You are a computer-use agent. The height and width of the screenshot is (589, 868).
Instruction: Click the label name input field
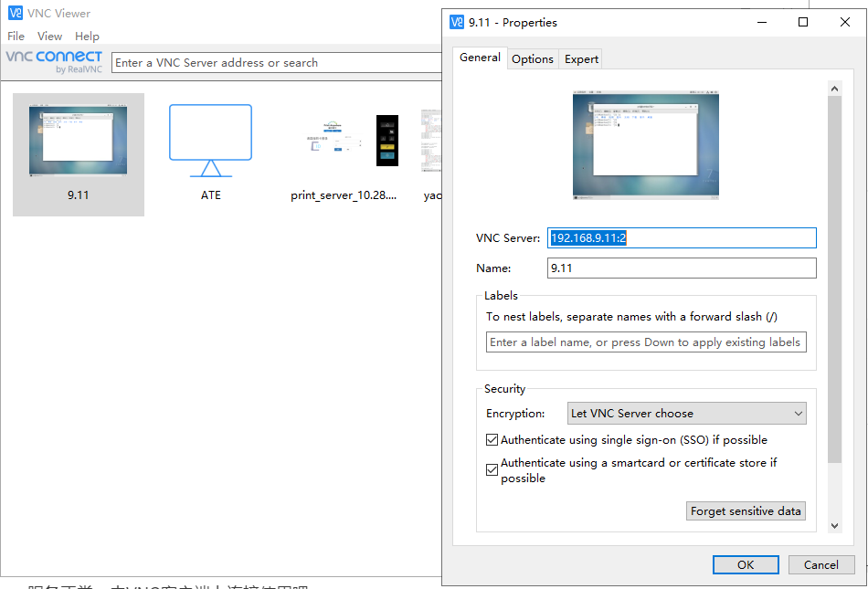pyautogui.click(x=646, y=342)
